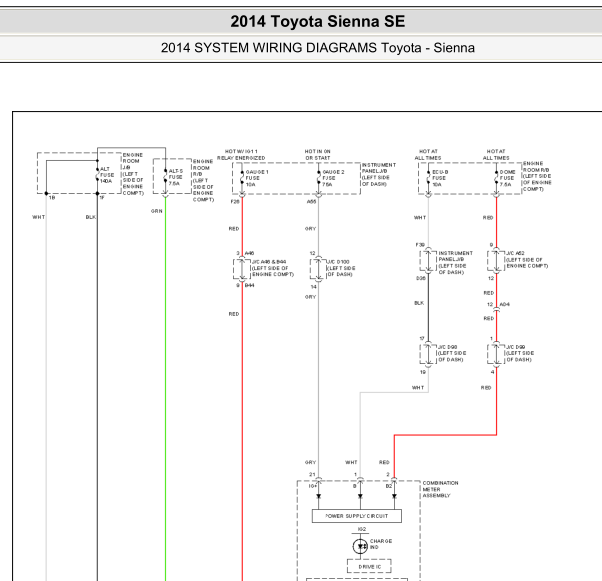Click the ALT fuse symbol
The image size is (602, 581).
[x=98, y=175]
